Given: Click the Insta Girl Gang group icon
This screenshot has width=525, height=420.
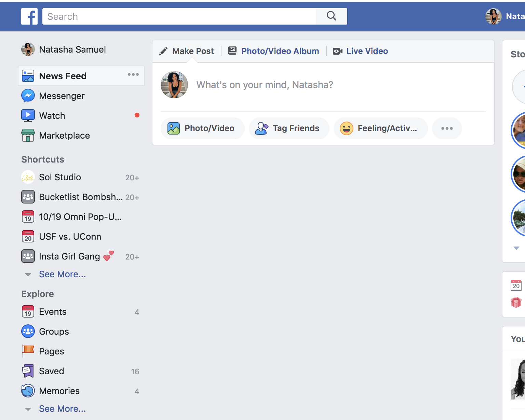Looking at the screenshot, I should (x=28, y=256).
